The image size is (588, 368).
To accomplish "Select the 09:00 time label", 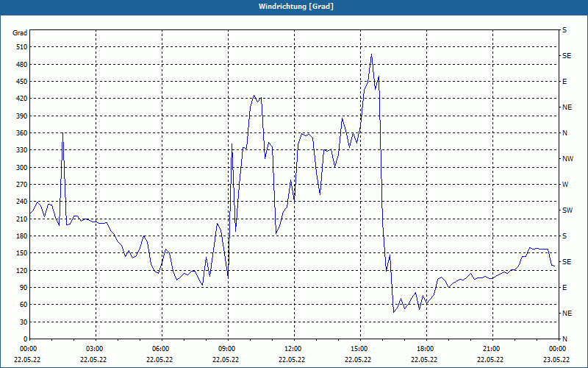I will [x=226, y=349].
